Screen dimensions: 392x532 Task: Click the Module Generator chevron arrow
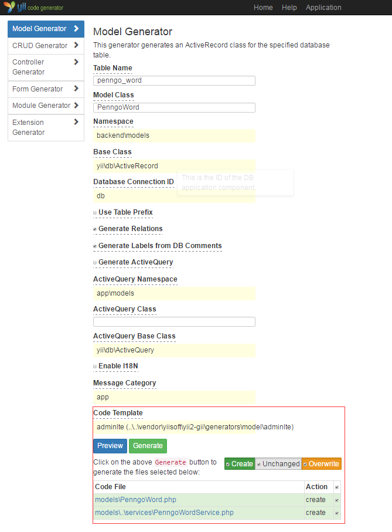click(76, 106)
